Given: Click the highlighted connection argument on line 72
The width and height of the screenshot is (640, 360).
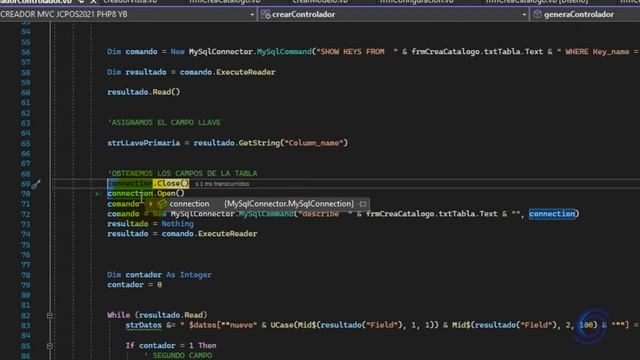Looking at the screenshot, I should click(x=552, y=214).
